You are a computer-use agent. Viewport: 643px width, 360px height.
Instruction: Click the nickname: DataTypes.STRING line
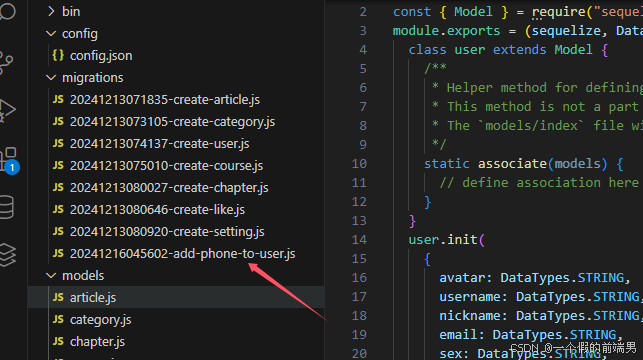click(541, 316)
